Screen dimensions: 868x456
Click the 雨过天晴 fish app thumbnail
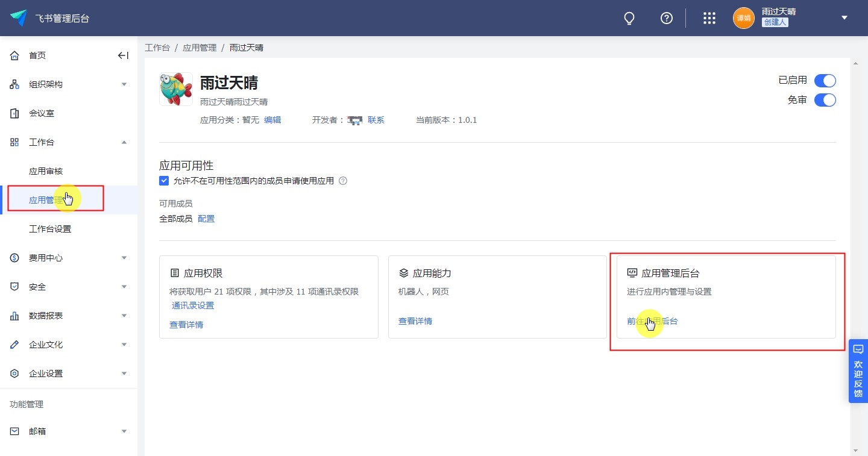[x=176, y=89]
